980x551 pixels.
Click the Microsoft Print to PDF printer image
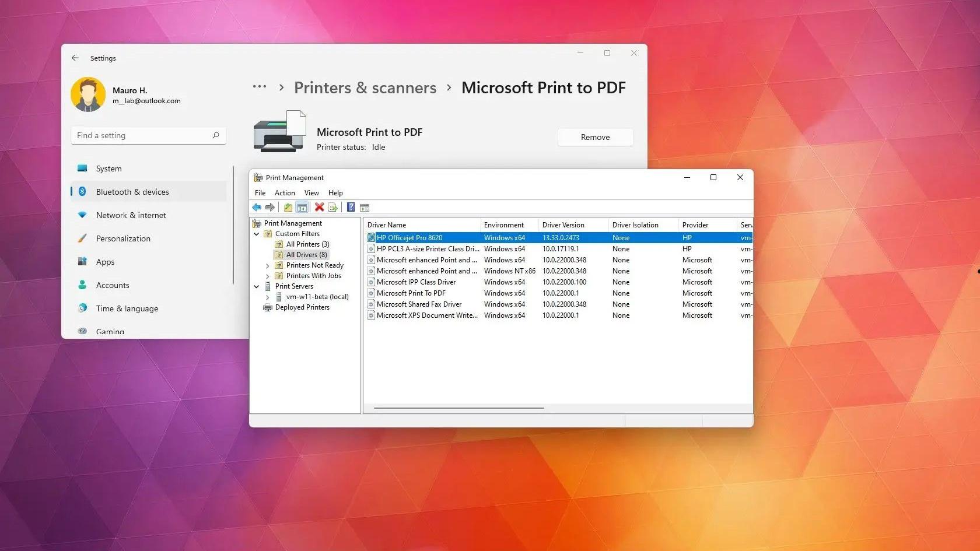pos(280,132)
